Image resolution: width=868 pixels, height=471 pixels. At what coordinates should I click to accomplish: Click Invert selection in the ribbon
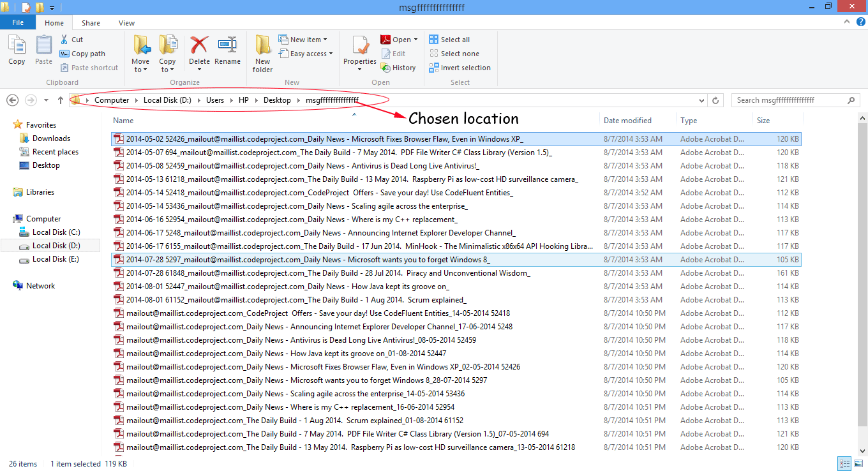coord(460,68)
